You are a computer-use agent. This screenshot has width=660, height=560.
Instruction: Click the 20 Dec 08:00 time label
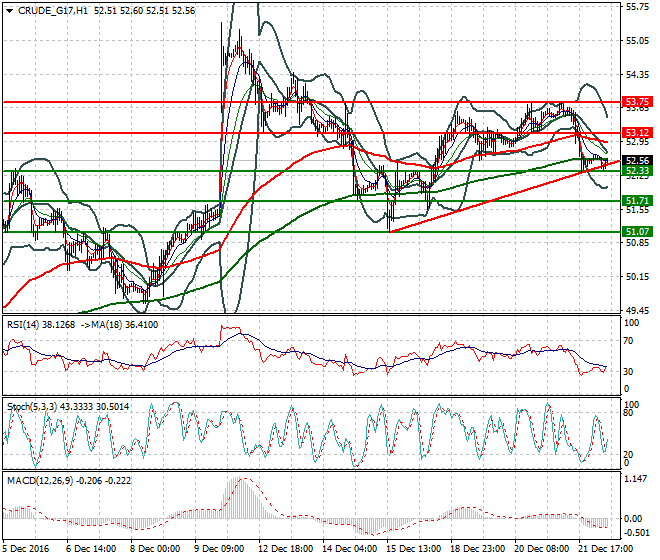tap(542, 549)
